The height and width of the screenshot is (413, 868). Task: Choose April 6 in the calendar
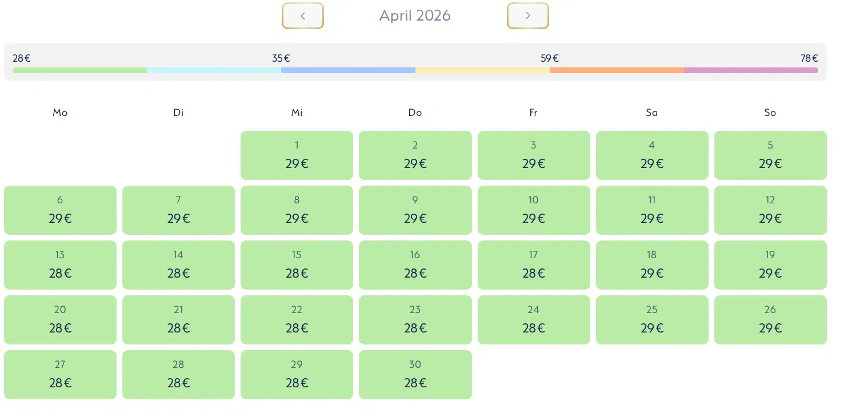pyautogui.click(x=60, y=210)
